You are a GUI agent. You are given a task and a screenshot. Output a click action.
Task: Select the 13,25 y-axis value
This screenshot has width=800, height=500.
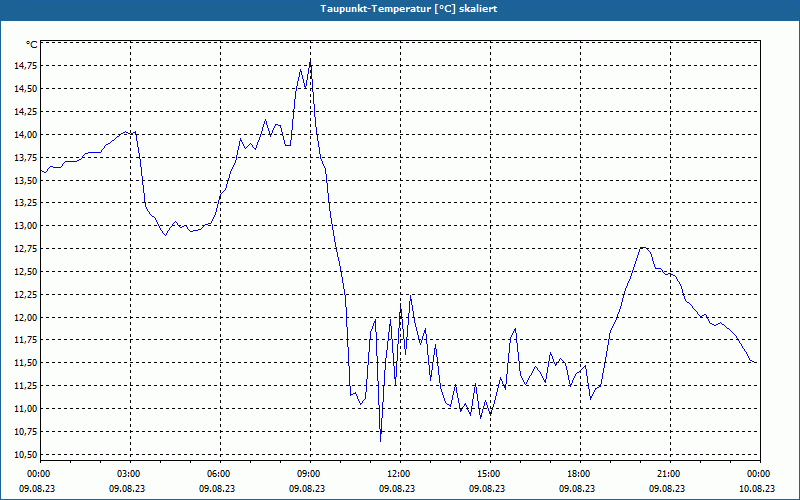[27, 203]
